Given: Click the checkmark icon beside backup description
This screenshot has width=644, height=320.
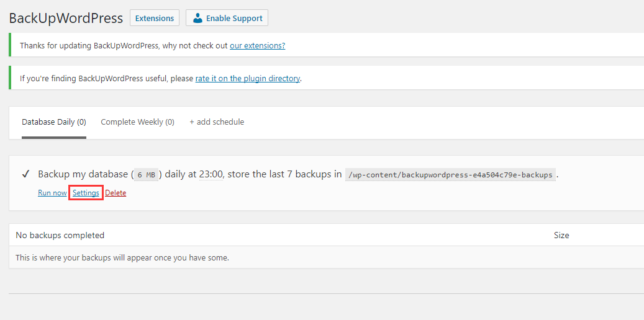Looking at the screenshot, I should point(26,174).
